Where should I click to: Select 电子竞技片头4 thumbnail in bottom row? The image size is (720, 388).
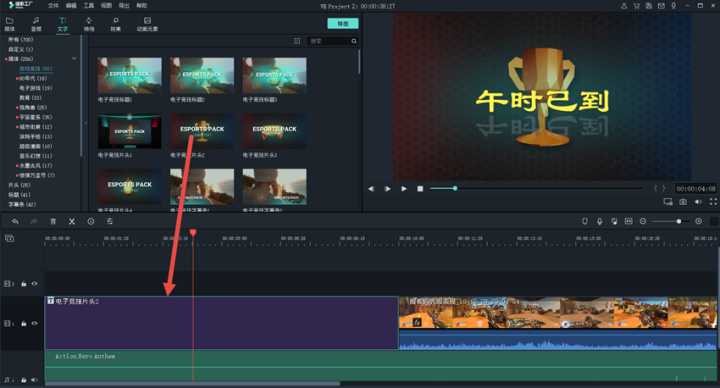129,187
